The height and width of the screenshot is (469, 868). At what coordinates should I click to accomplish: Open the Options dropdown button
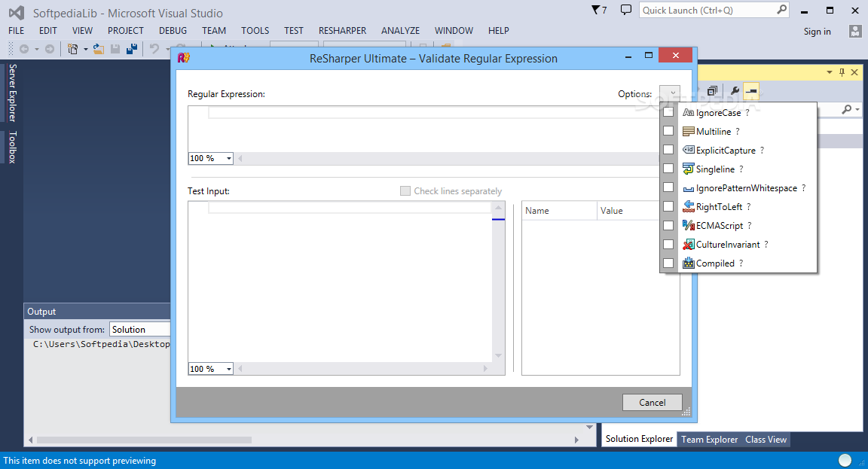point(670,93)
